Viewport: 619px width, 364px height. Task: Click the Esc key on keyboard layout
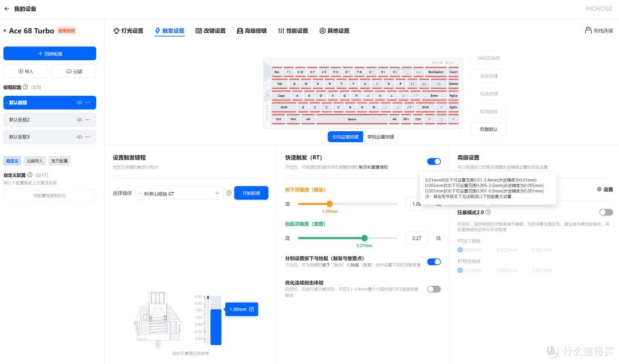pos(277,72)
